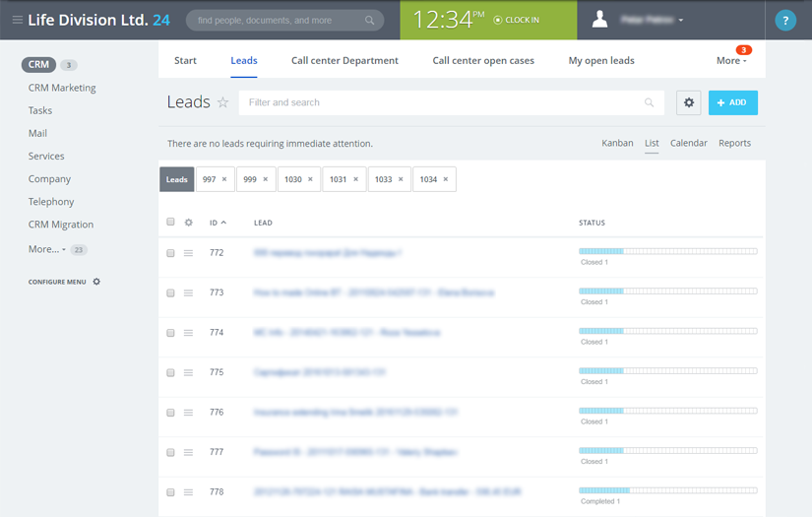This screenshot has height=517, width=812.
Task: Open Company in sidebar
Action: point(49,178)
